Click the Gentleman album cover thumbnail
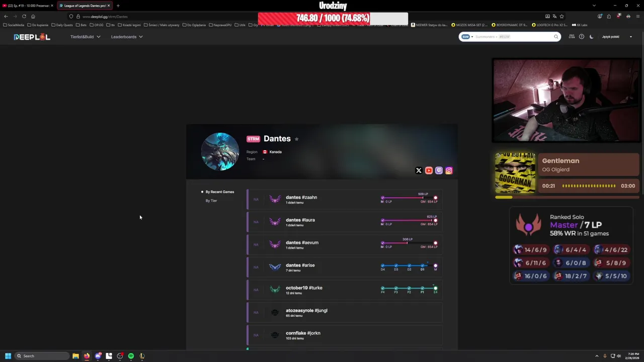The image size is (644, 362). [515, 173]
